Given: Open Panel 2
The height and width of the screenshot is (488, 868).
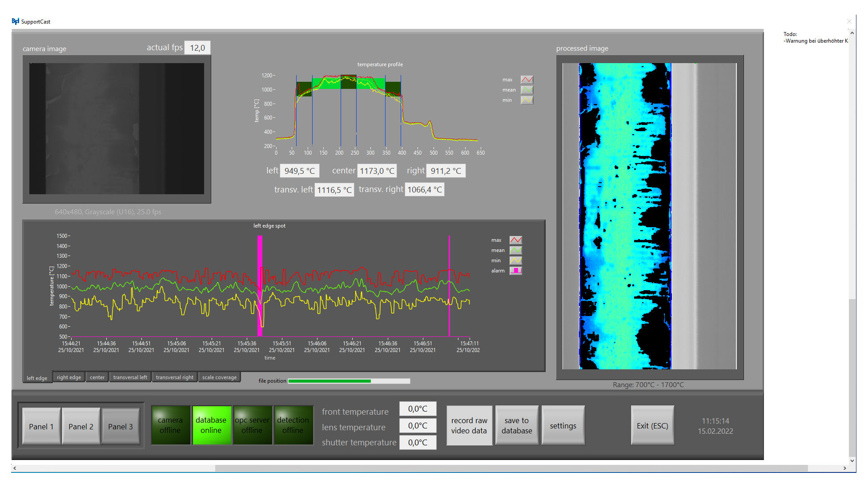Looking at the screenshot, I should (81, 427).
